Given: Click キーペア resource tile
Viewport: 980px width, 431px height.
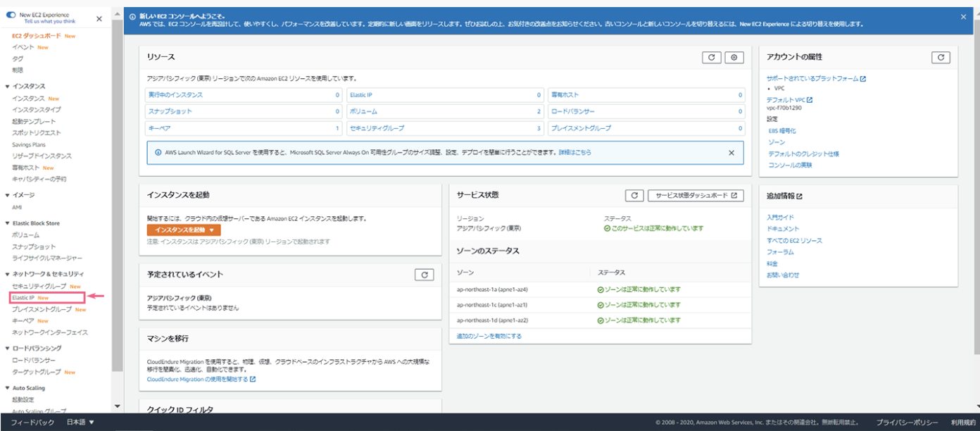Looking at the screenshot, I should tap(244, 128).
